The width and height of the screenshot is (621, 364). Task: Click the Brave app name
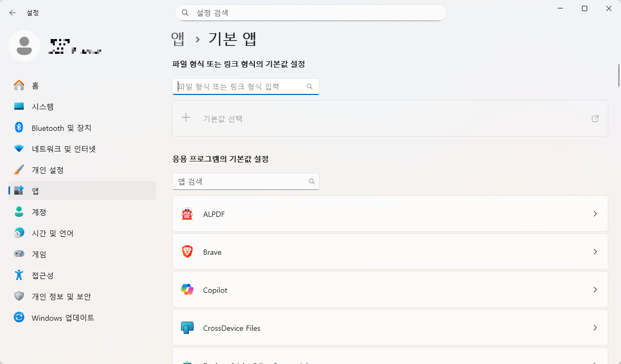tap(212, 252)
